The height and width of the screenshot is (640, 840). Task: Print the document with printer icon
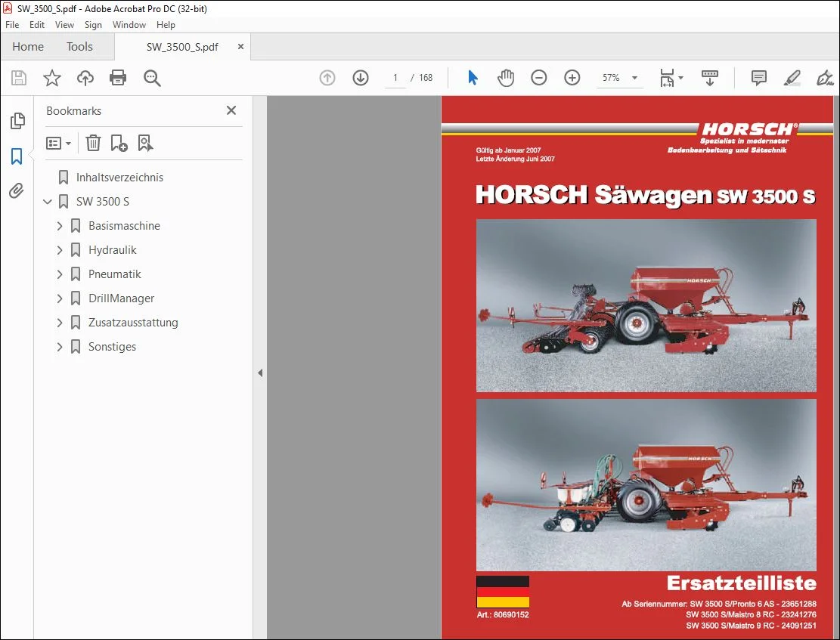[118, 78]
